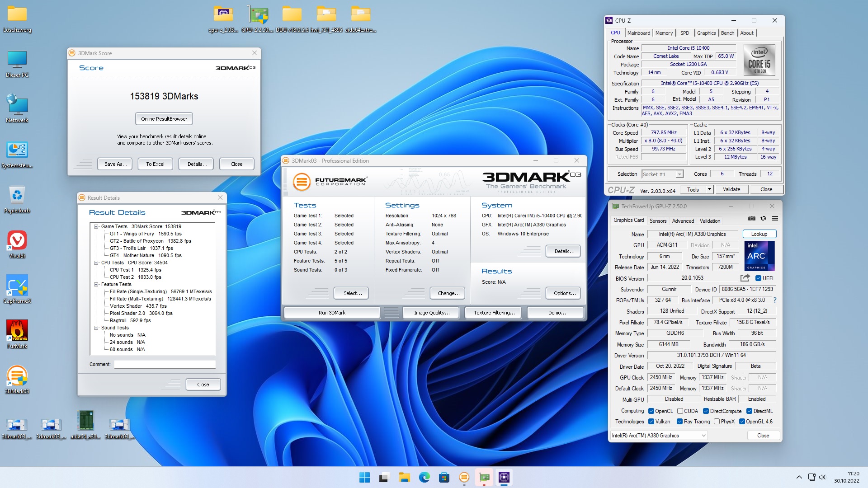This screenshot has width=868, height=488.
Task: Open Vivaldi browser desktop icon
Action: coord(17,240)
